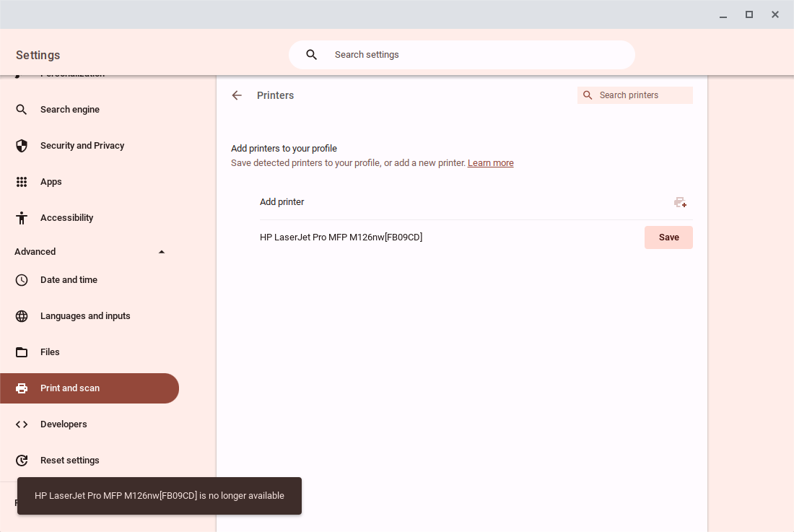Go to Files settings

point(90,352)
